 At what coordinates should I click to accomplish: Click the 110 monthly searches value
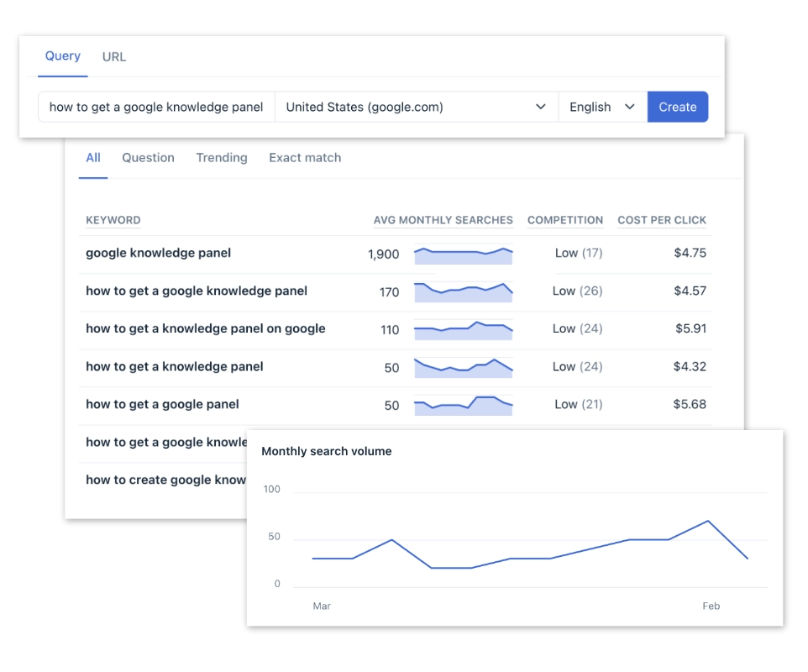click(390, 330)
